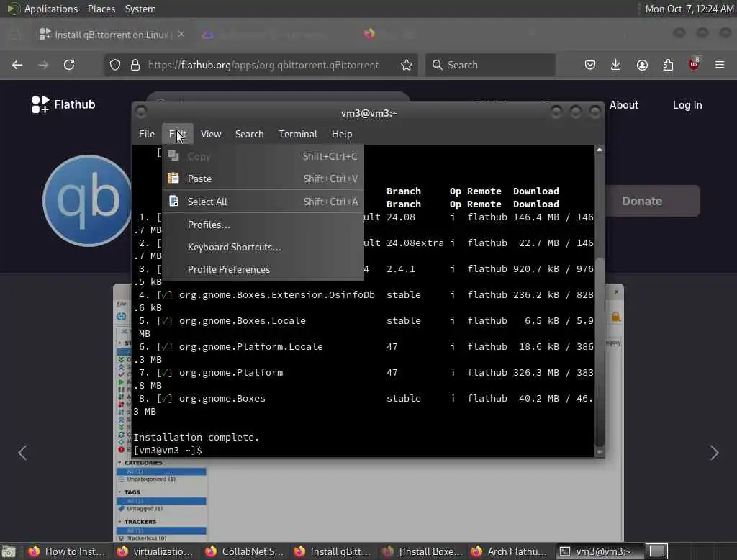Click the show desktop icon in taskbar
Screen dimensions: 737x560
(9, 551)
